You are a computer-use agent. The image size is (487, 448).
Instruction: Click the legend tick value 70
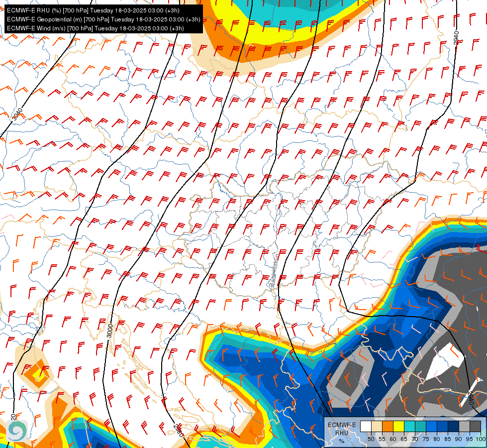click(415, 439)
